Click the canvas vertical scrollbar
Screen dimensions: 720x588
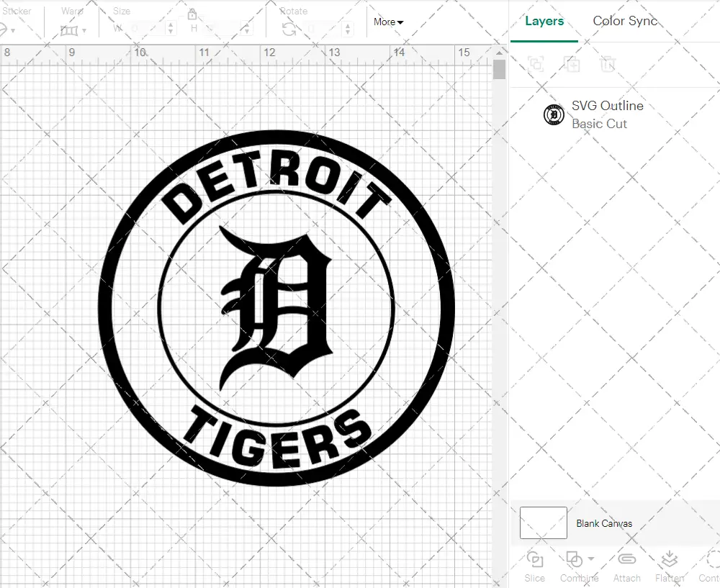[x=498, y=69]
